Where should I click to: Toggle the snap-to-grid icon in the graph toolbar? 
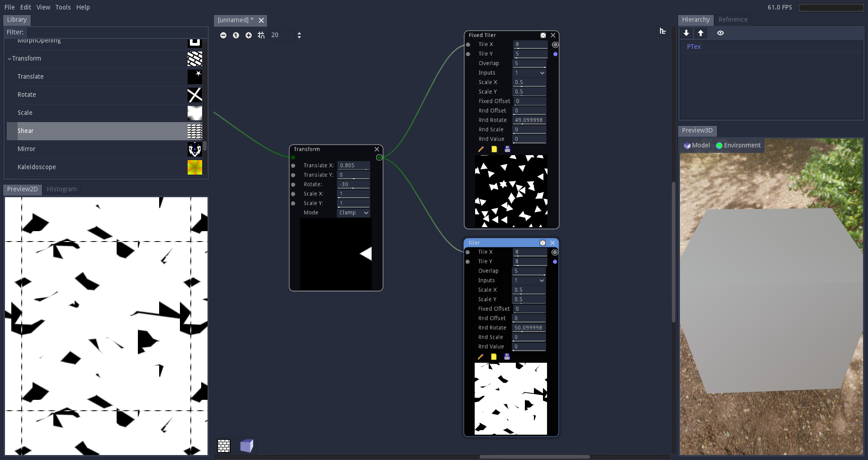pos(261,35)
